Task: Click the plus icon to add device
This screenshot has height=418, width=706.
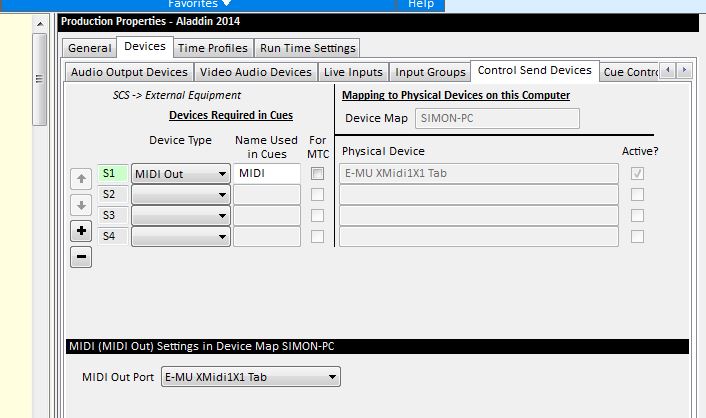Action: point(82,231)
